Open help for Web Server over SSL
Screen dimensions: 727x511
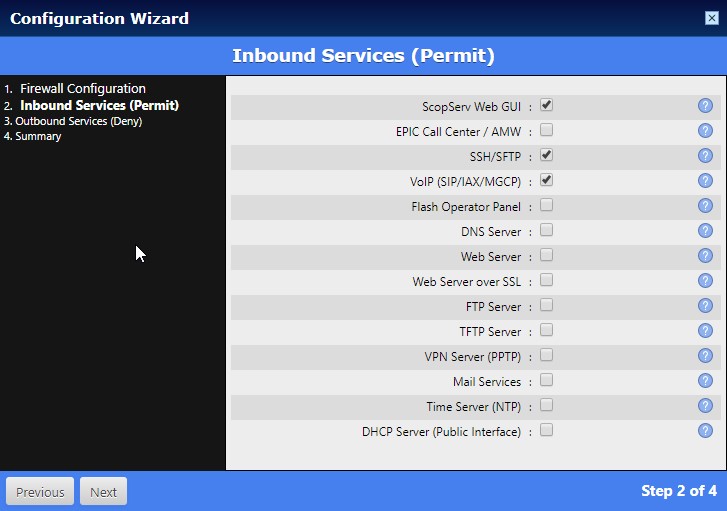[705, 281]
